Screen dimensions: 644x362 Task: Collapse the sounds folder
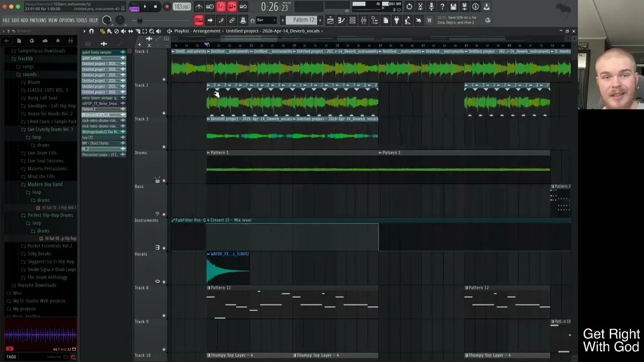tap(26, 74)
